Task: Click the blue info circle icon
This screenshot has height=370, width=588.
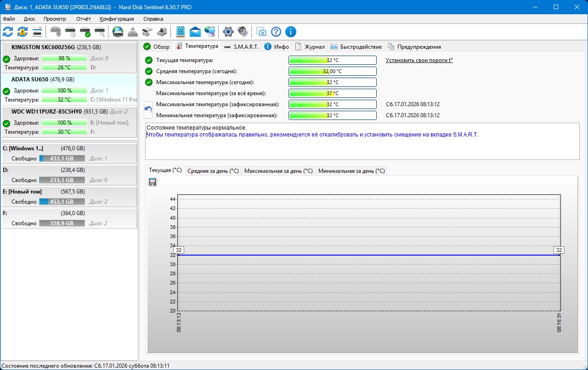Action: (290, 32)
